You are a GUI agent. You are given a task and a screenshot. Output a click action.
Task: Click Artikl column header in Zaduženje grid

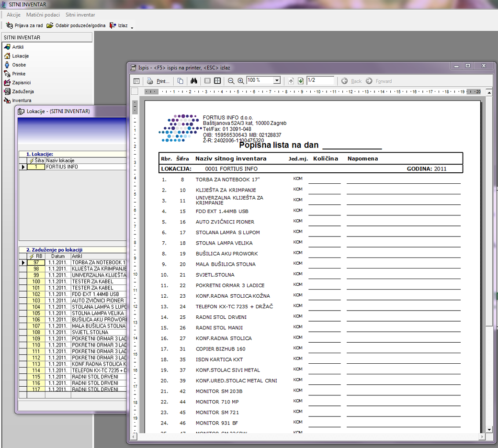tap(99, 256)
